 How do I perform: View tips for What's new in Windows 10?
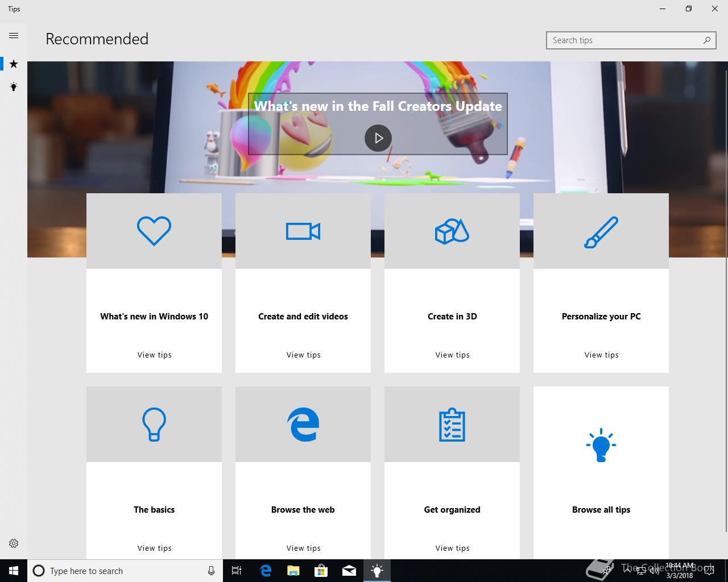pyautogui.click(x=154, y=355)
